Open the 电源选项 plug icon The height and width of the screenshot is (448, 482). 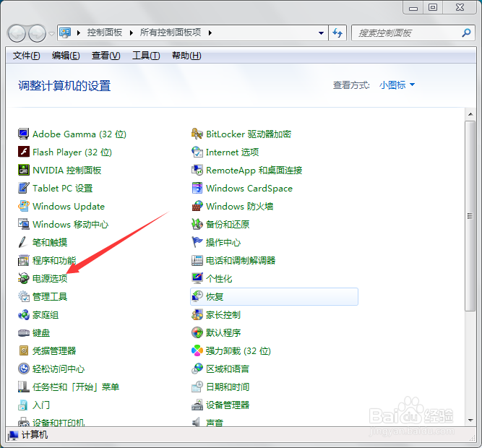(23, 278)
